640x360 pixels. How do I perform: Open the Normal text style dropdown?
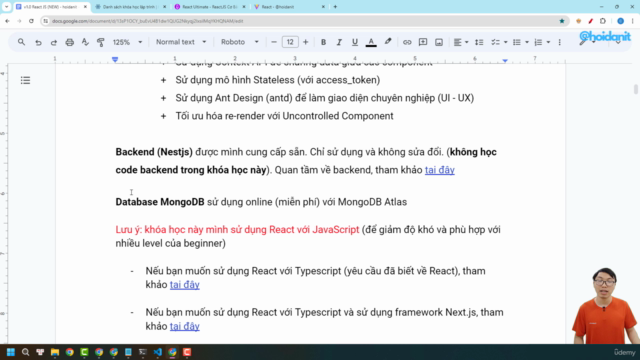click(x=181, y=42)
